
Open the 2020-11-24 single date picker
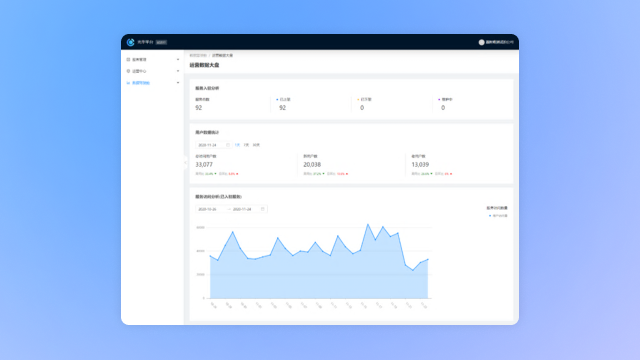click(213, 145)
